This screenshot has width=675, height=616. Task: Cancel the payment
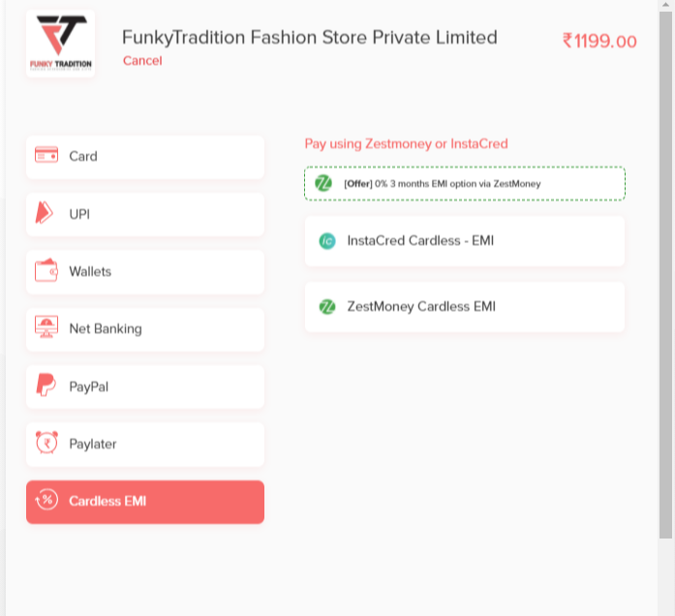[142, 61]
